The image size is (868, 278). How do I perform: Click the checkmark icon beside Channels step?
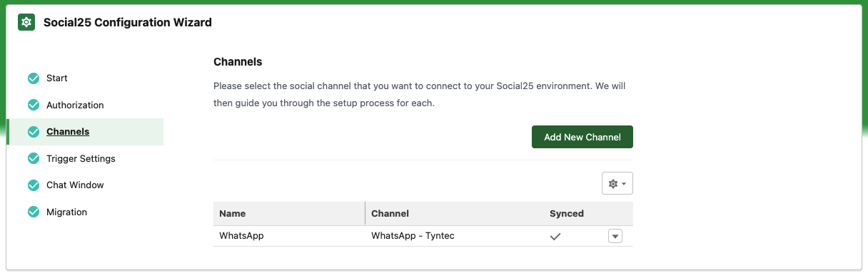click(33, 132)
